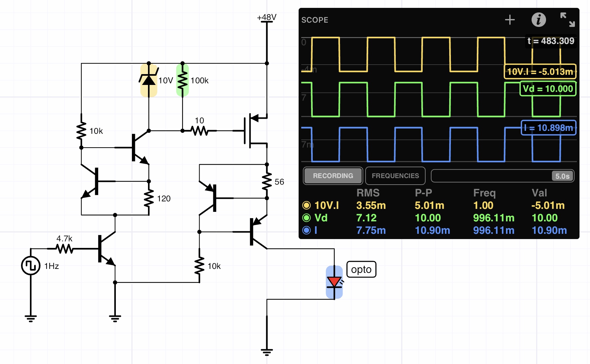The height and width of the screenshot is (364, 590).
Task: Select the 100k resistor
Action: coord(182,80)
